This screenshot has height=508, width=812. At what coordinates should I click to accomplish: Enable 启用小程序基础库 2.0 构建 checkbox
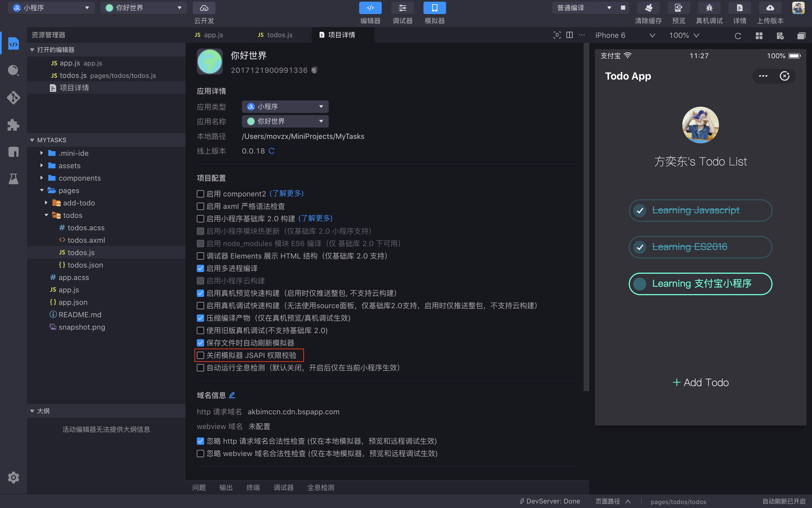200,219
